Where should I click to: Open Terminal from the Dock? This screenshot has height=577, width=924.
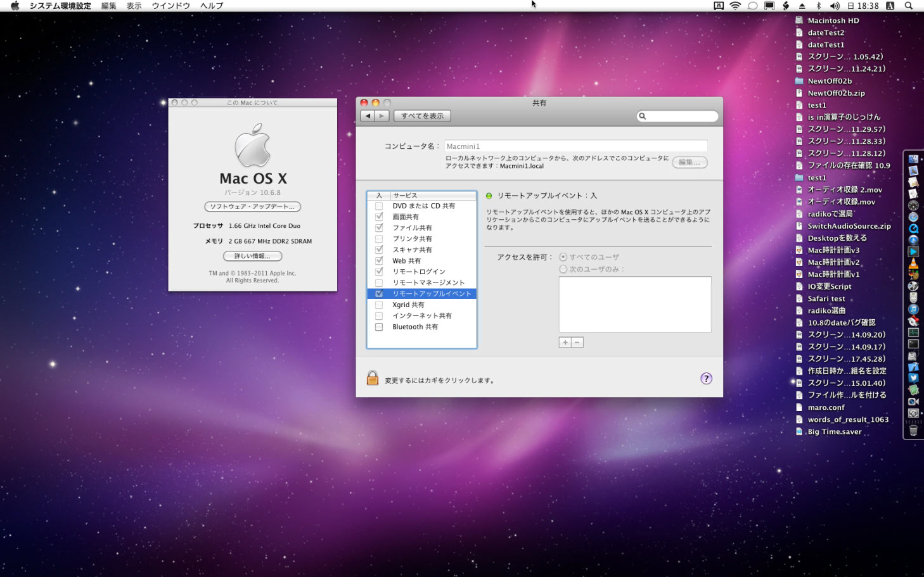point(913,344)
